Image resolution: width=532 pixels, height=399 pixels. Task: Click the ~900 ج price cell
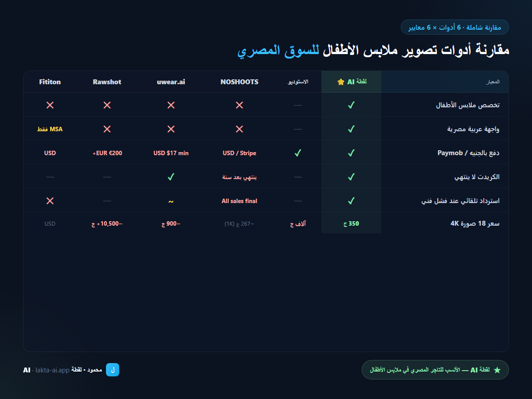click(x=171, y=223)
